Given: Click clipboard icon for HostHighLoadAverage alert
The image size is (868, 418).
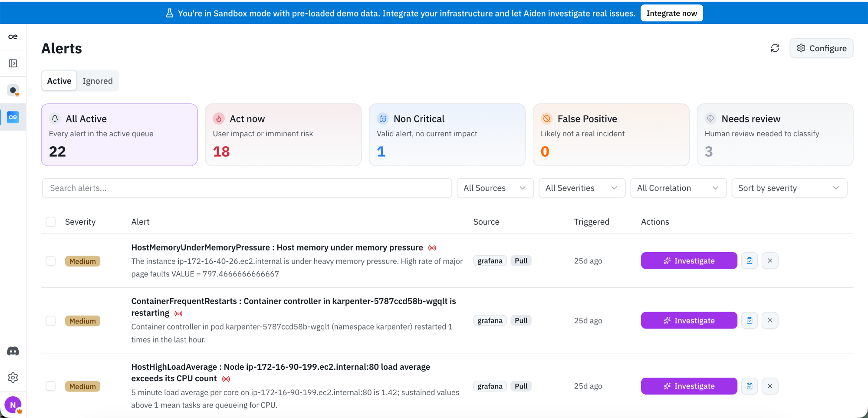Looking at the screenshot, I should [x=750, y=386].
